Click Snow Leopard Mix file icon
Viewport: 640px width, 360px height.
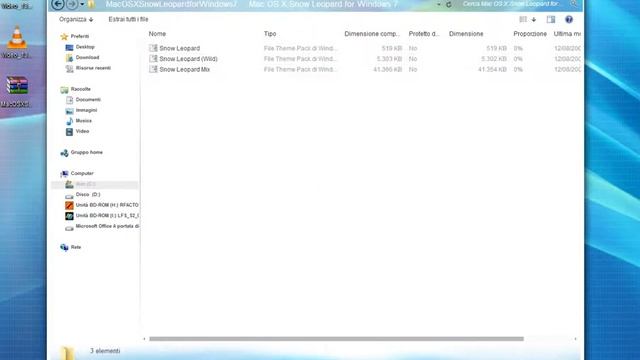click(153, 69)
